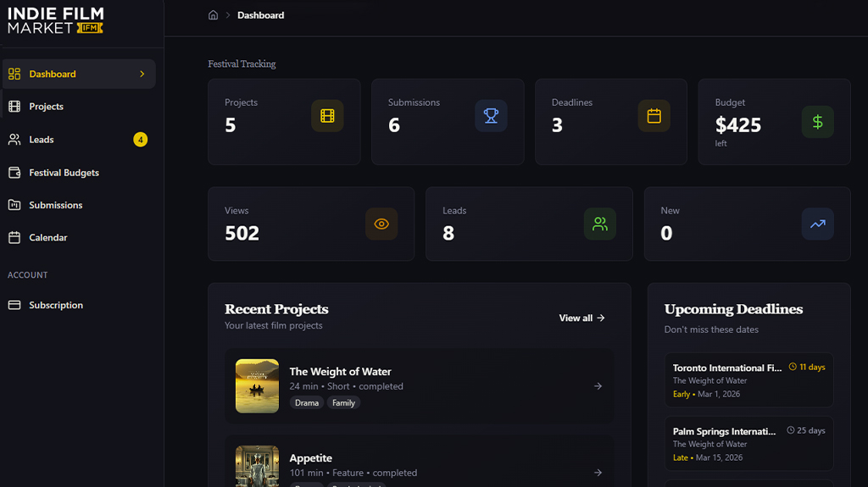Click the New count 0
868x487 pixels.
666,233
